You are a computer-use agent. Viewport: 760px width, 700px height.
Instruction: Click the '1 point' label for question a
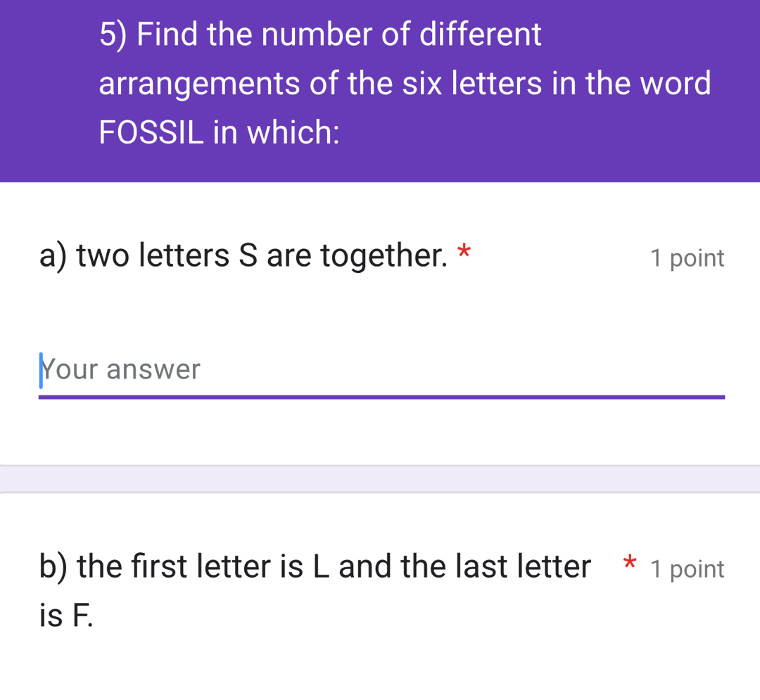pyautogui.click(x=687, y=258)
